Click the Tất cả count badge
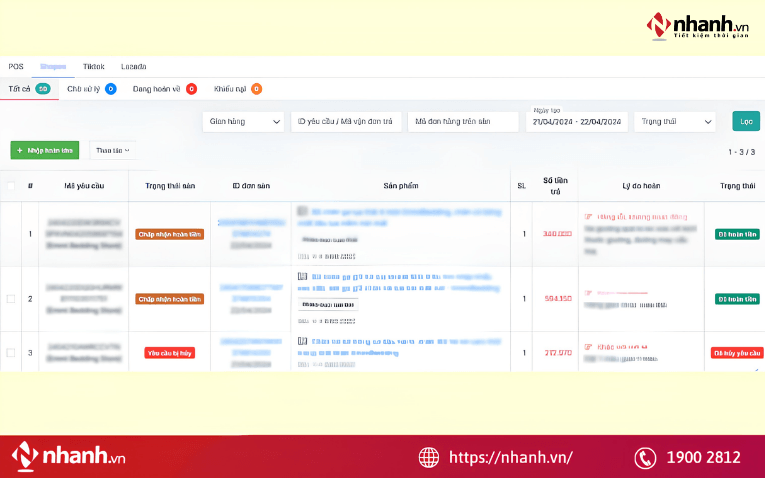The width and height of the screenshot is (765, 478). [x=43, y=89]
